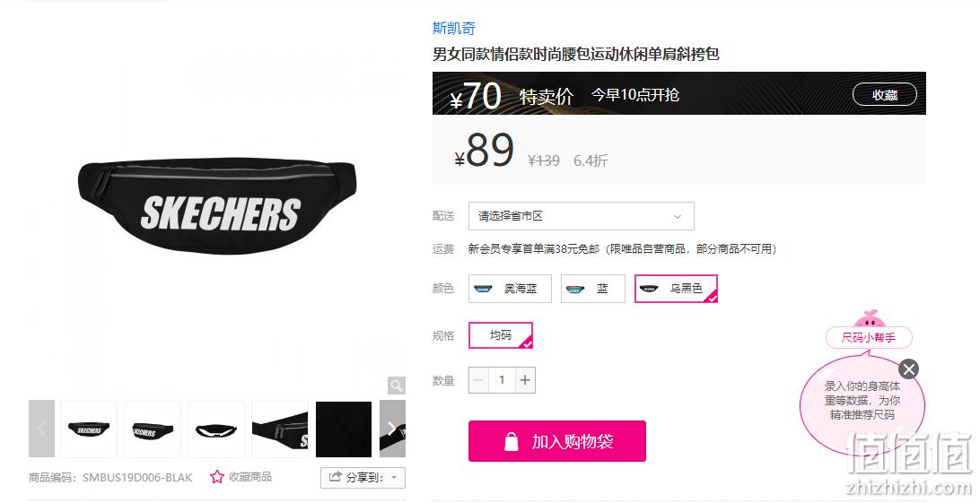980x503 pixels.
Task: Click the 收藏 button in price banner
Action: (x=884, y=95)
